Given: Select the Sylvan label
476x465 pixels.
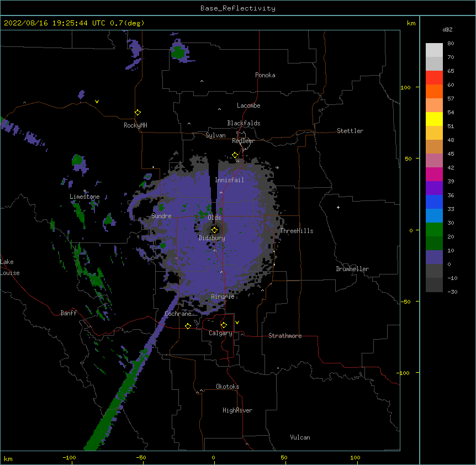Looking at the screenshot, I should [x=215, y=135].
